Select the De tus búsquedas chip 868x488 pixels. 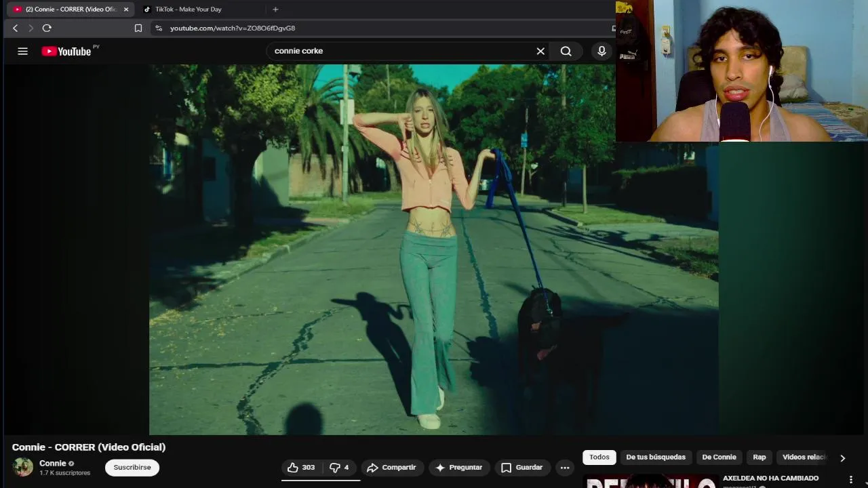click(656, 457)
